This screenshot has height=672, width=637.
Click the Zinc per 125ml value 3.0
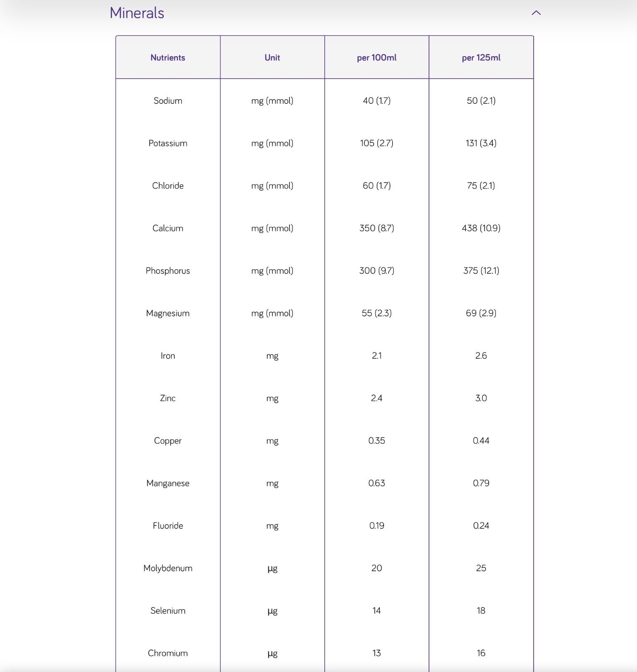tap(481, 398)
